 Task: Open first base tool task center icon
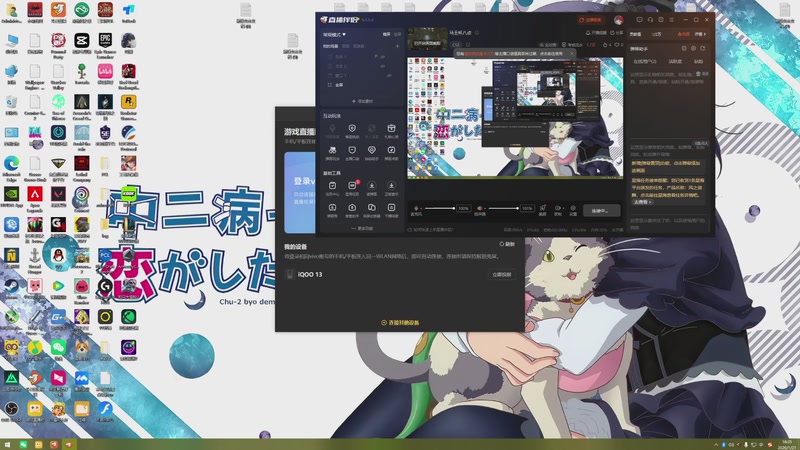pos(332,188)
